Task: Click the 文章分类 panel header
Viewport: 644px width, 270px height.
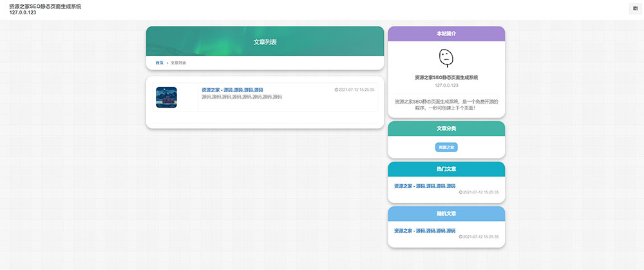Action: point(446,129)
